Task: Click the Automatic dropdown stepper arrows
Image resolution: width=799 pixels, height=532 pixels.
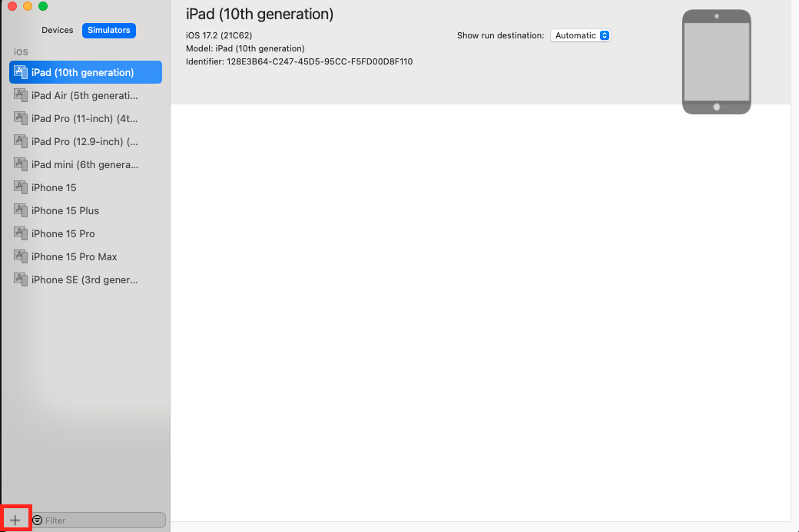Action: click(603, 35)
